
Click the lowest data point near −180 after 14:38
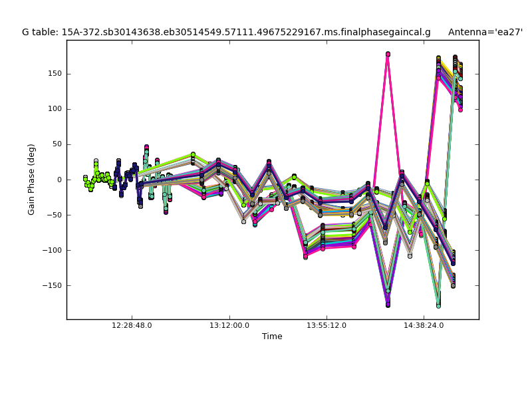pos(438,305)
